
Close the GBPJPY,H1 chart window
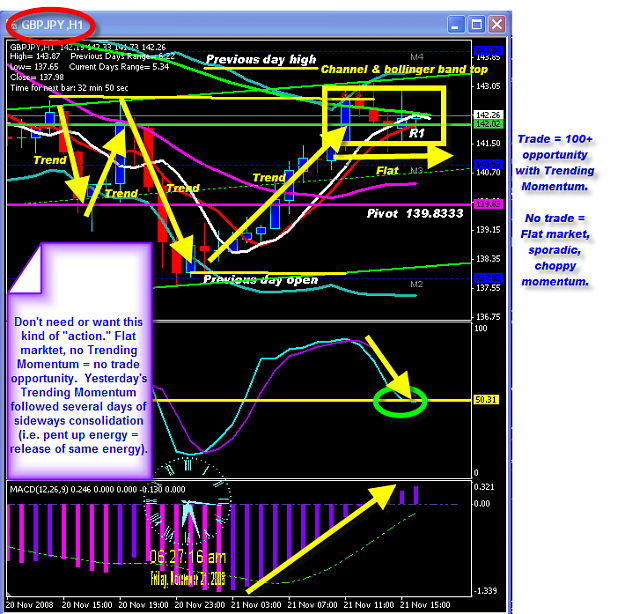497,24
